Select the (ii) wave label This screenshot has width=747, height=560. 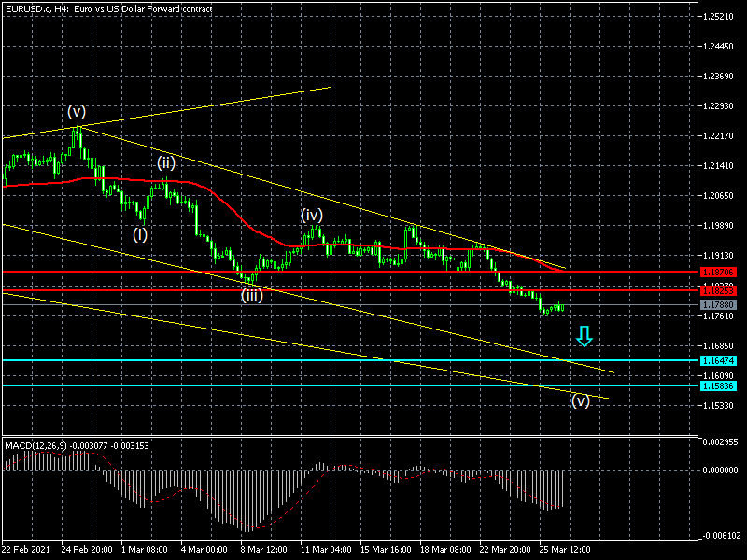click(166, 163)
